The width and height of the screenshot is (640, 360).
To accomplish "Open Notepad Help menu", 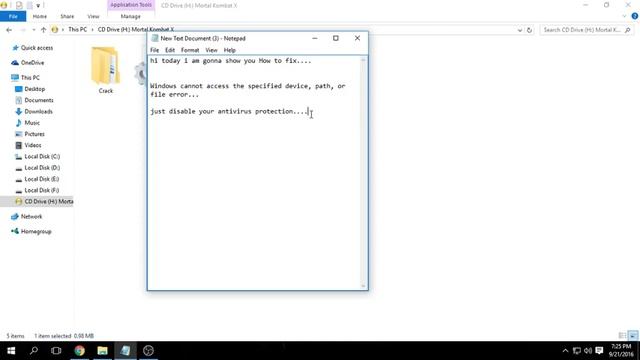I will [229, 50].
